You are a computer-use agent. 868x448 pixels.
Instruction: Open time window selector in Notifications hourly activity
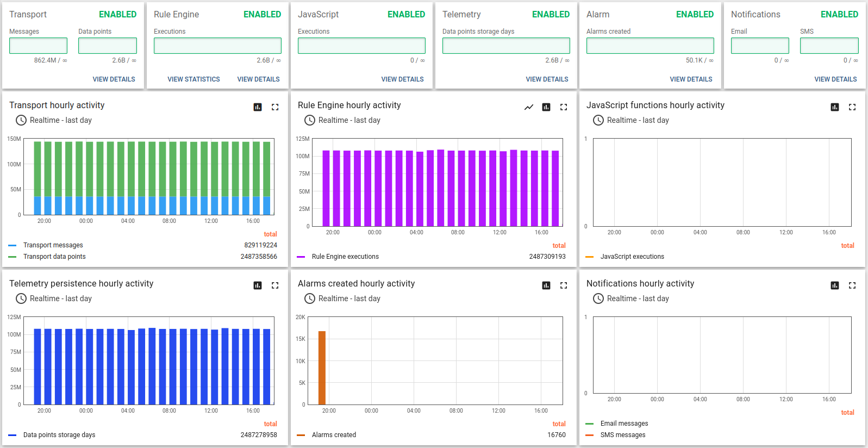pyautogui.click(x=631, y=298)
